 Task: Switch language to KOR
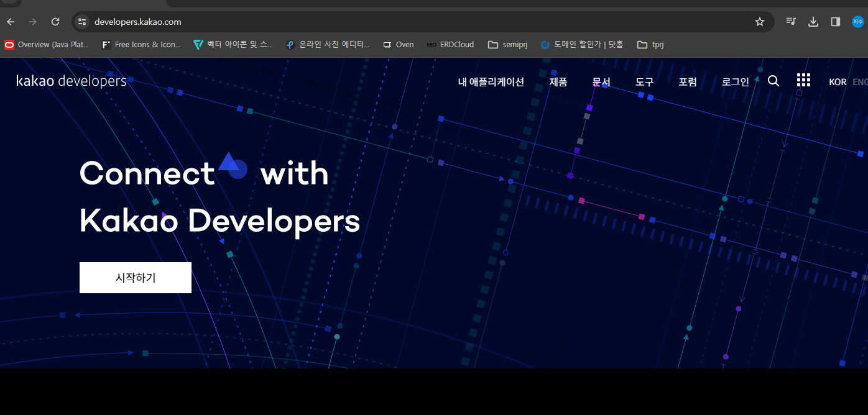(838, 82)
